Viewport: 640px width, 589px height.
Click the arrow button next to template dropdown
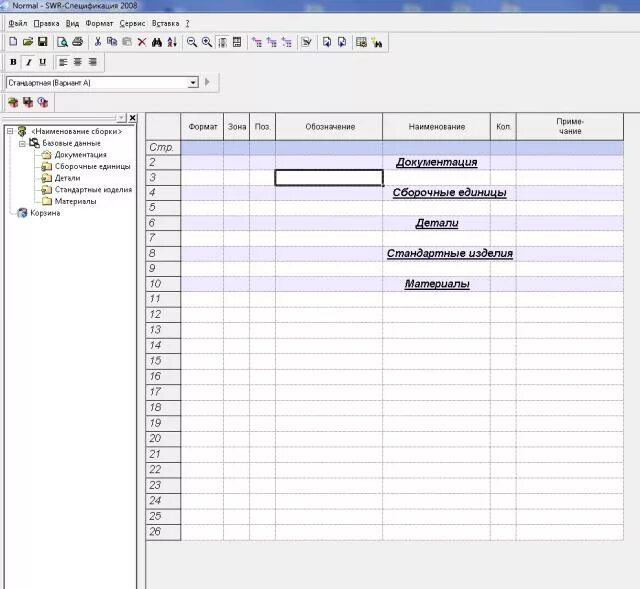(207, 82)
